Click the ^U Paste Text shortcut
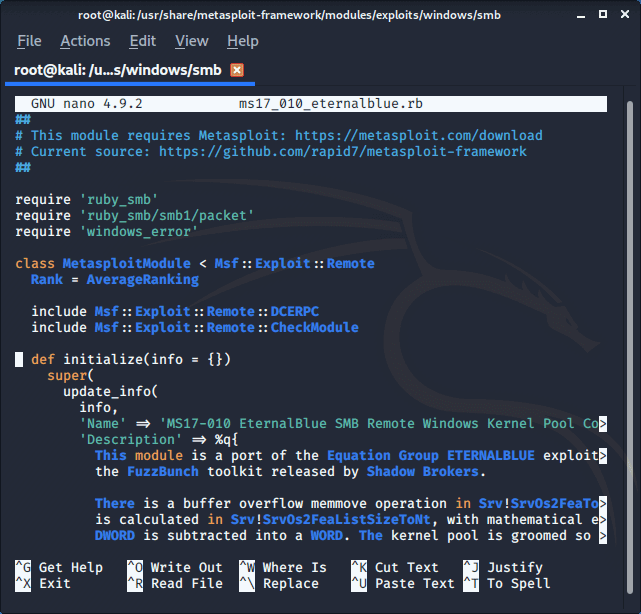The image size is (641, 614). (x=403, y=583)
